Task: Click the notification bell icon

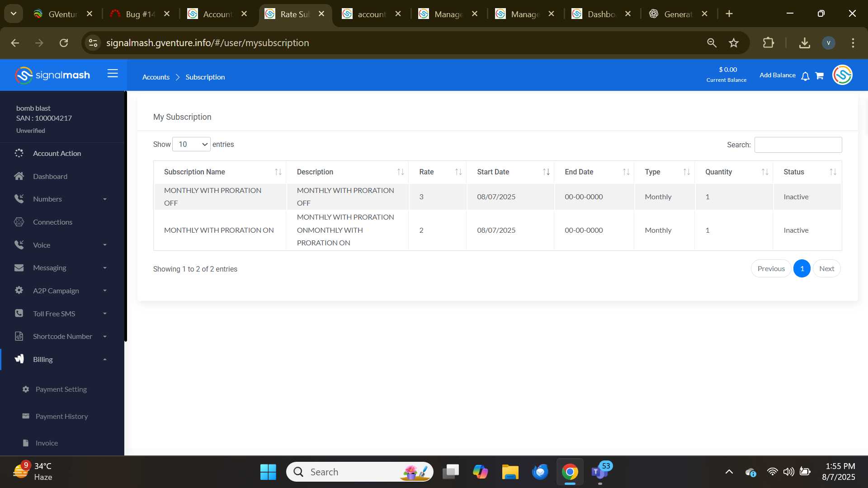Action: tap(805, 76)
